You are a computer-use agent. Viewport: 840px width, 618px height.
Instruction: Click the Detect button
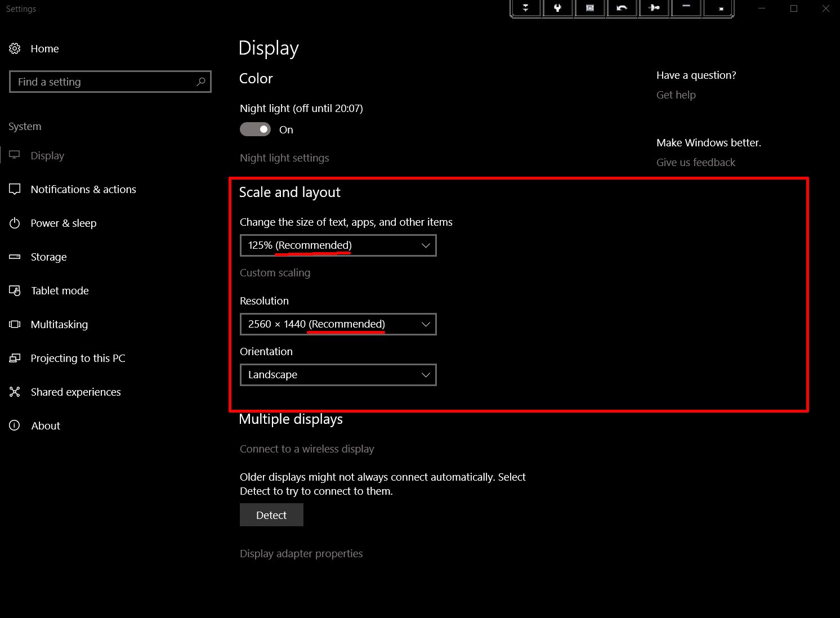coord(271,515)
